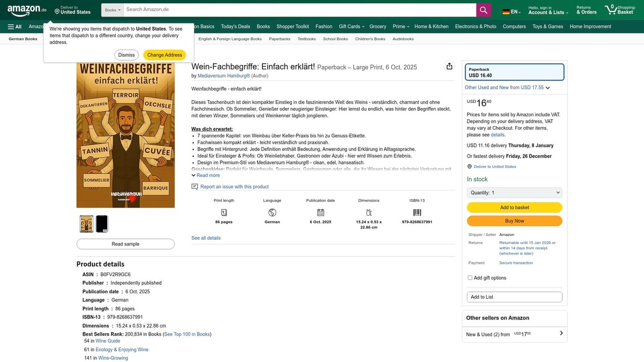
Task: Select Today's Deals in the navigation bar
Action: click(x=235, y=26)
